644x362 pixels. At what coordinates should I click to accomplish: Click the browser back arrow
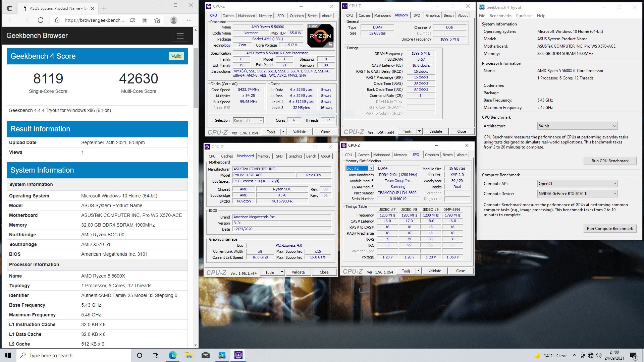pyautogui.click(x=11, y=20)
